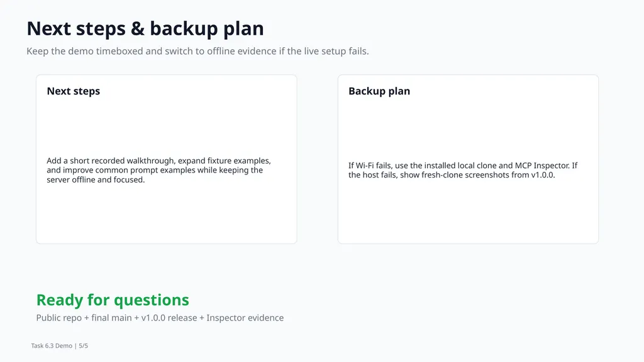
Task: Click 'server offline and focused' text line
Action: tap(96, 180)
